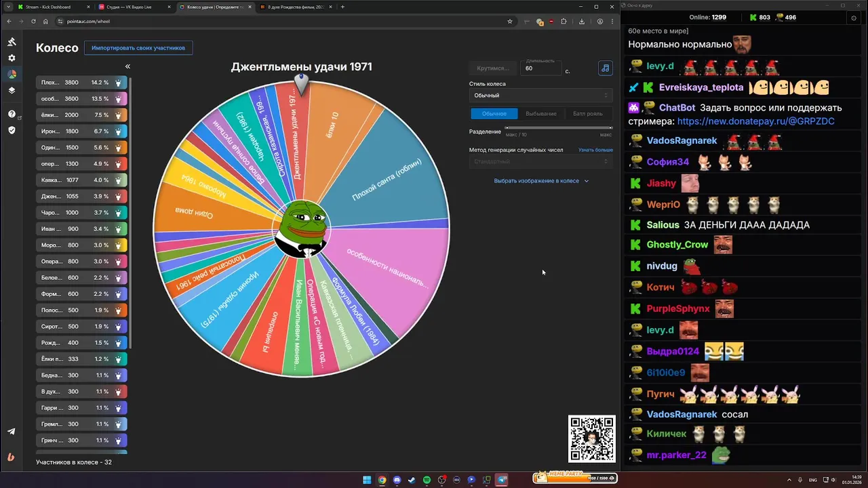
Task: Click the Meme Party progress bar
Action: 575,478
